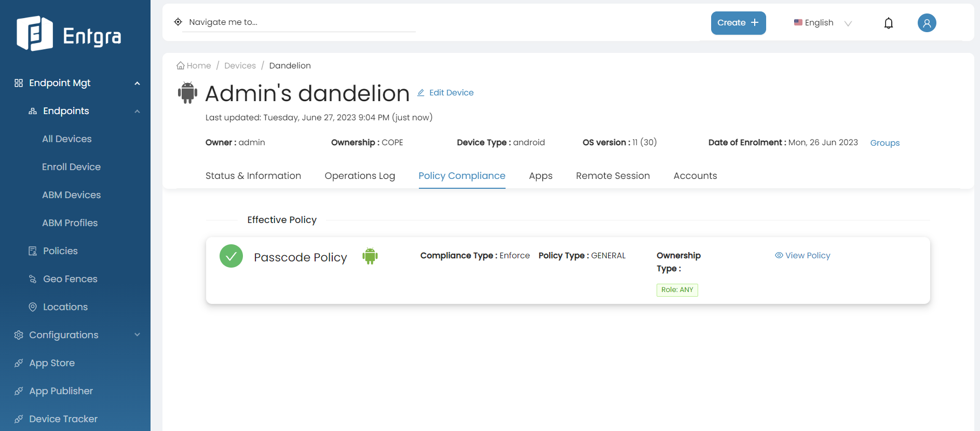Open the English language dropdown

tap(823, 23)
